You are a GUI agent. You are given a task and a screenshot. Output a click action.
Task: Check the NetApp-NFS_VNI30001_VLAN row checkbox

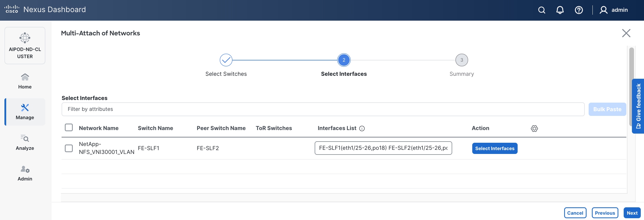tap(69, 148)
